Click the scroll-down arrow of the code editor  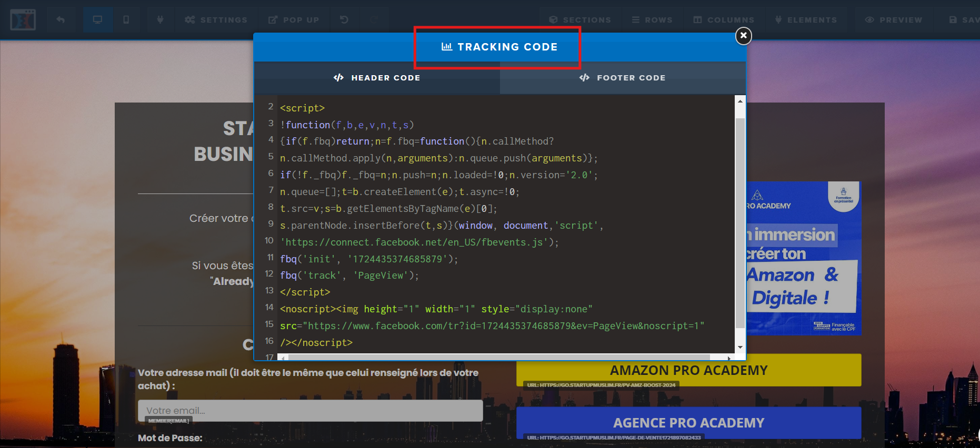point(740,347)
